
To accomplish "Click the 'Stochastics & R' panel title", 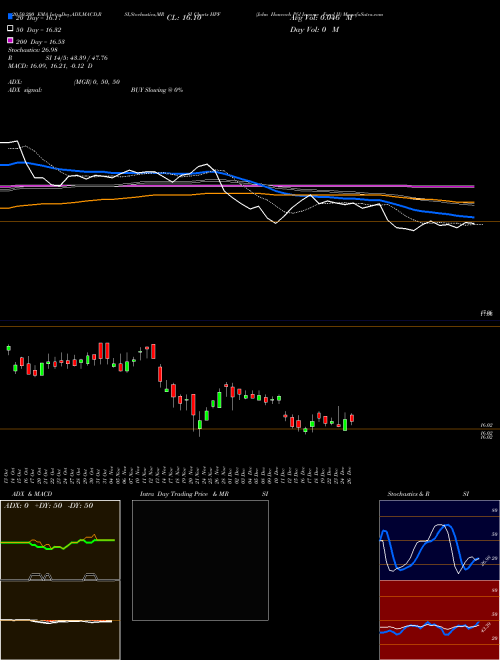I will click(x=408, y=494).
